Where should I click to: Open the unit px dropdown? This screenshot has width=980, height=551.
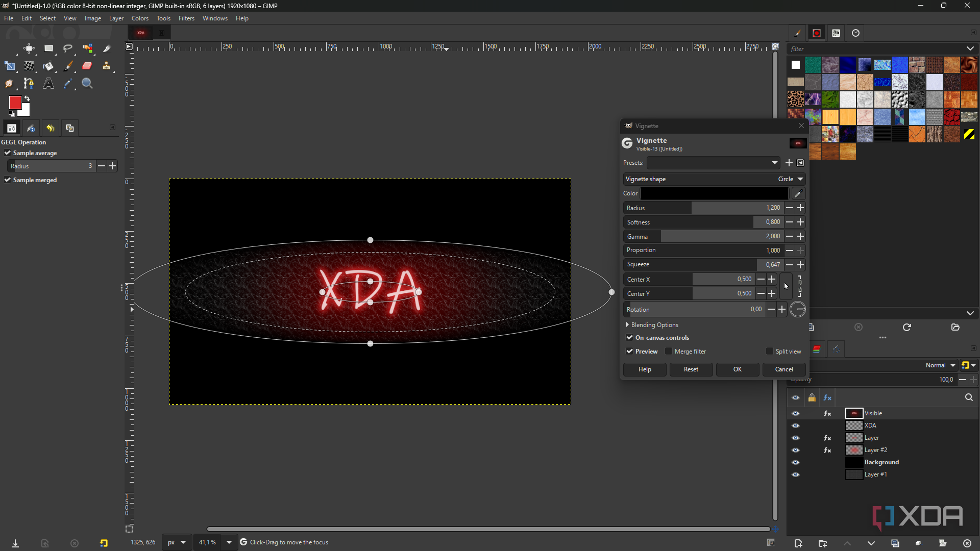pyautogui.click(x=177, y=542)
